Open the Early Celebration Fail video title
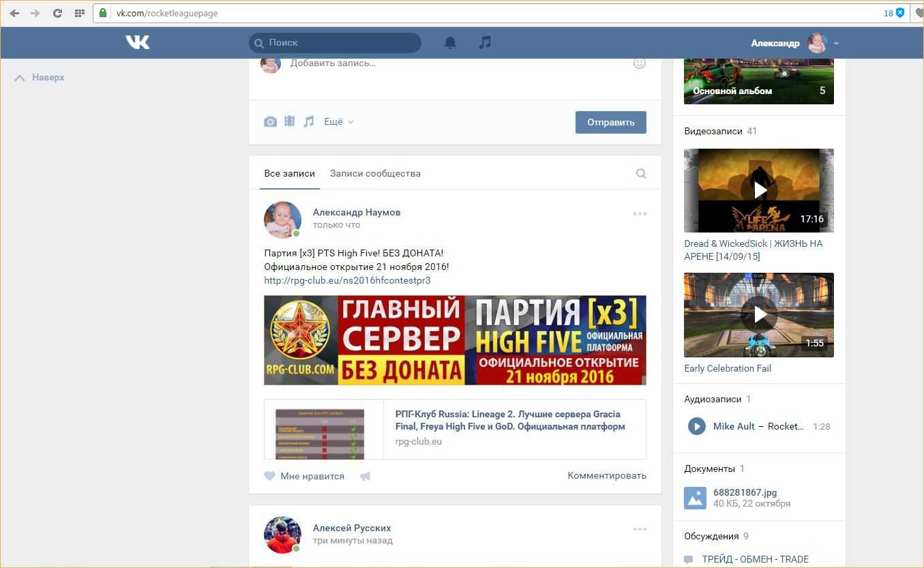924x568 pixels. coord(728,368)
